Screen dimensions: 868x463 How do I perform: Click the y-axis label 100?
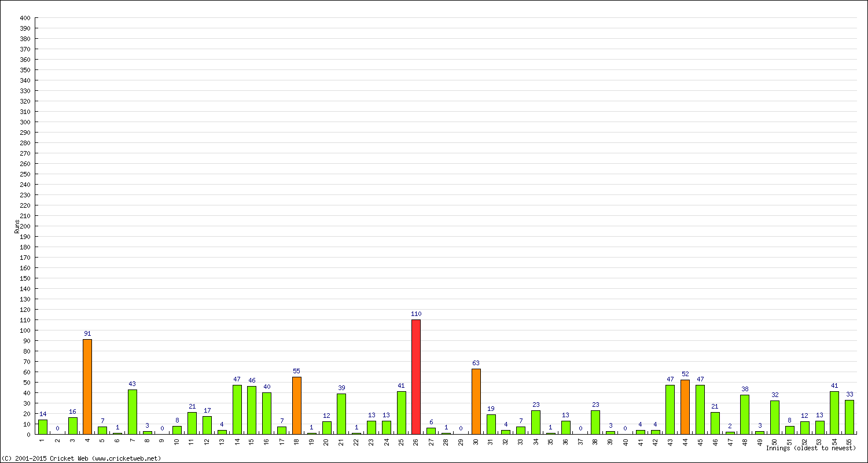[x=24, y=330]
